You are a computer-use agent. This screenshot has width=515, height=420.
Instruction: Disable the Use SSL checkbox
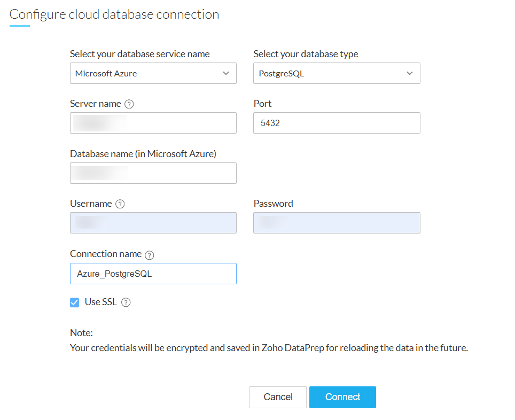click(x=75, y=302)
